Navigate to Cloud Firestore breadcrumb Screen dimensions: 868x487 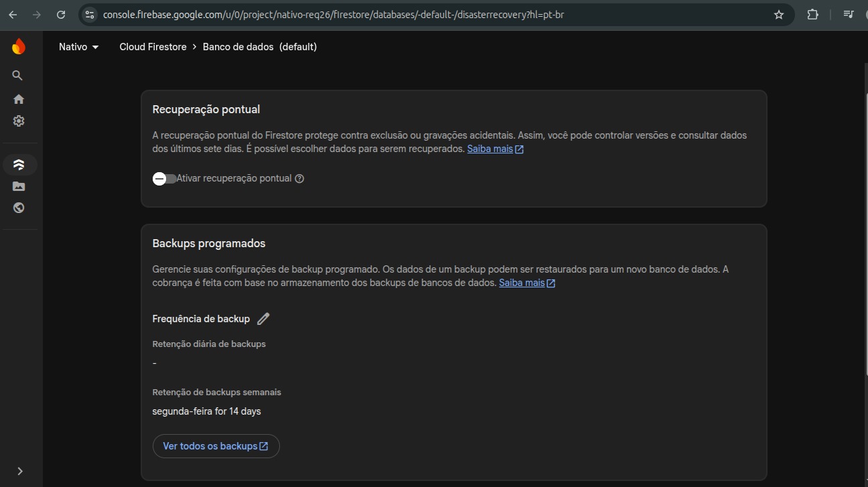coord(153,47)
